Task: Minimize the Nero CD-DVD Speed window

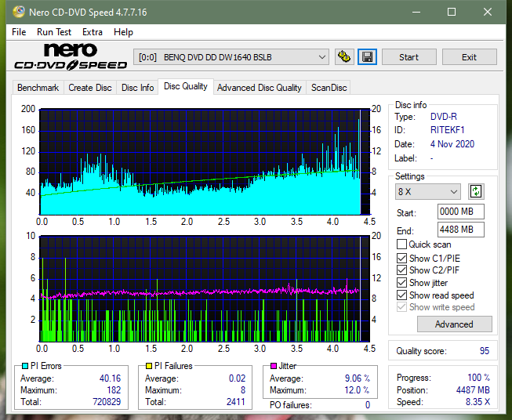Action: [x=416, y=12]
